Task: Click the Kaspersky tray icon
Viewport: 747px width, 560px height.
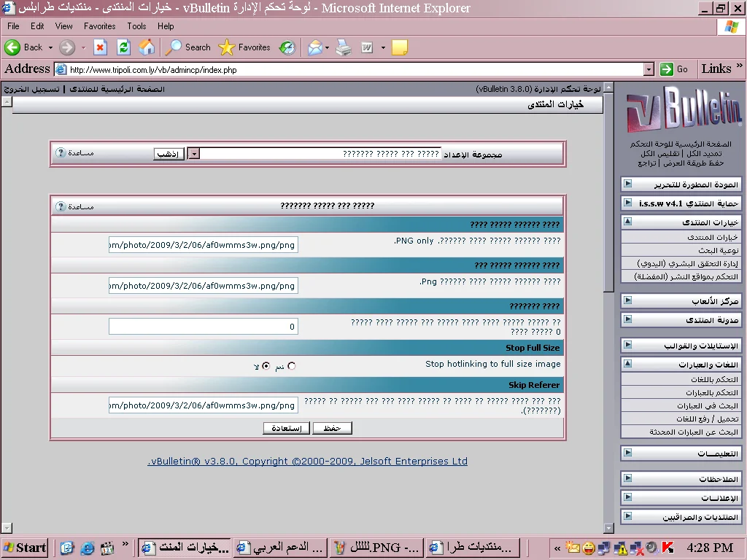Action: 668,548
